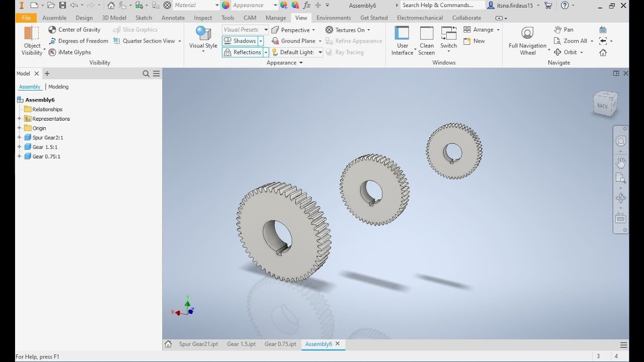This screenshot has width=644, height=362.
Task: Open the Gear 1.5.ipt document tab
Action: tap(241, 344)
